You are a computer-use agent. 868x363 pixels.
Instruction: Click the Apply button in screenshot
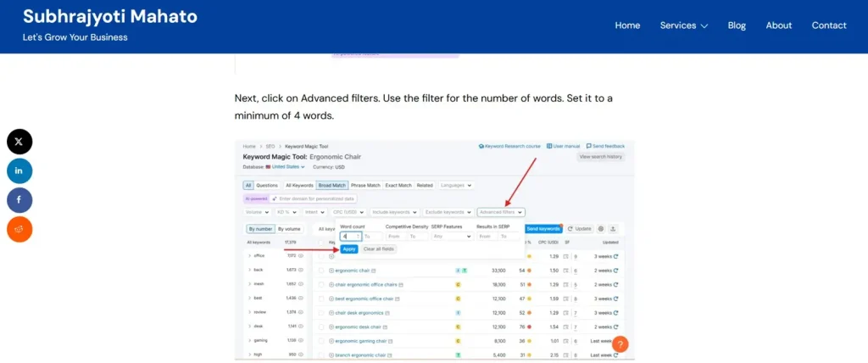click(x=348, y=249)
